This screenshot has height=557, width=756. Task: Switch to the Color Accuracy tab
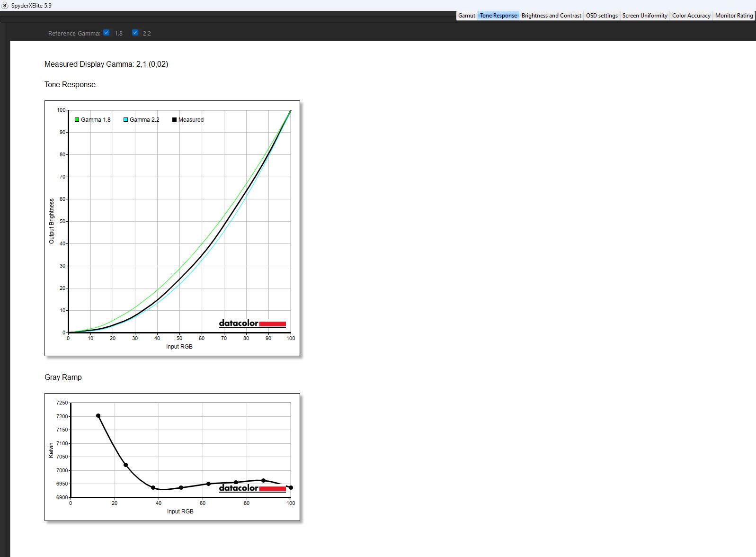pyautogui.click(x=691, y=16)
